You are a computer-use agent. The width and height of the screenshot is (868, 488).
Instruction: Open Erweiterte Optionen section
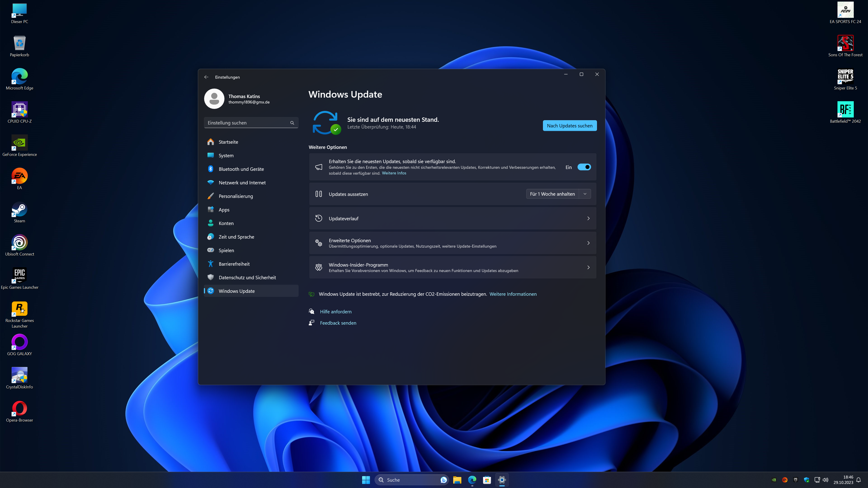point(452,243)
